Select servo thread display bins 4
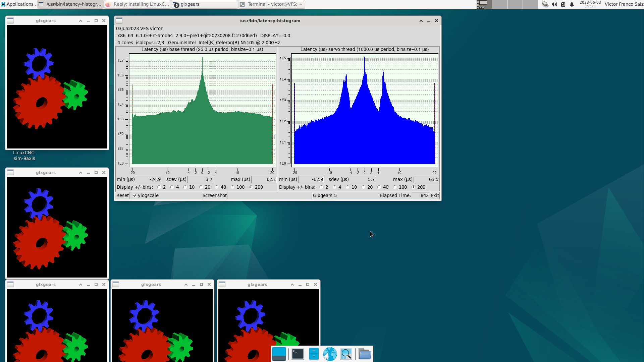The height and width of the screenshot is (362, 644). pos(334,187)
